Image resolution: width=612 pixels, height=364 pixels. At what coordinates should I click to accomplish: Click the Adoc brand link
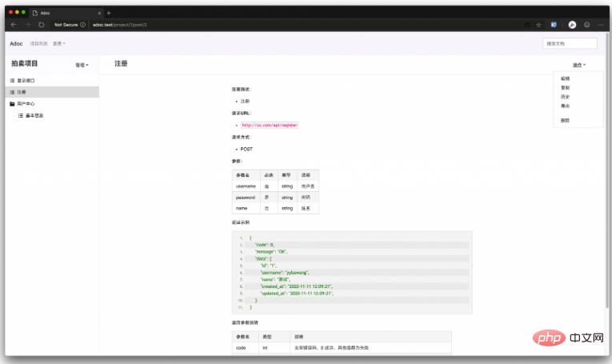16,44
